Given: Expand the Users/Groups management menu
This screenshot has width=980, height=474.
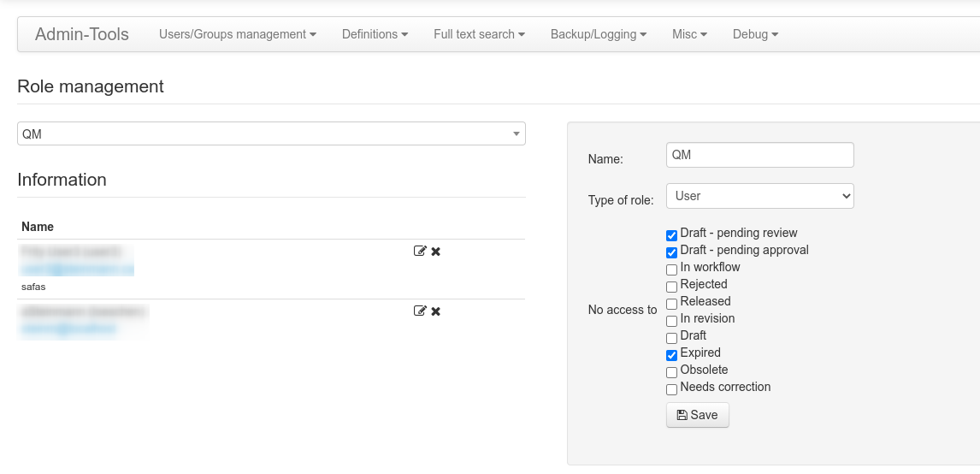Looking at the screenshot, I should tap(238, 34).
